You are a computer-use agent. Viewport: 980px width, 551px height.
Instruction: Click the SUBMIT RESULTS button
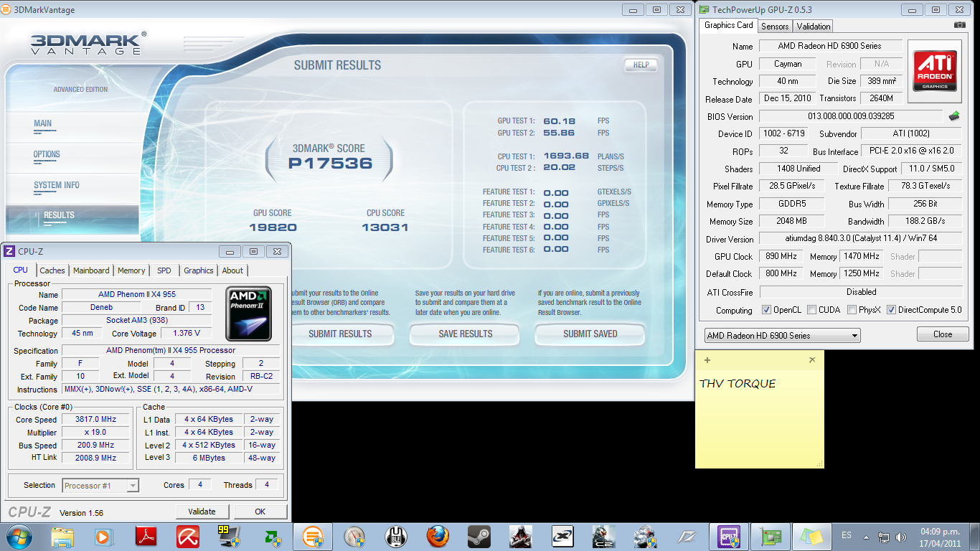(x=340, y=334)
